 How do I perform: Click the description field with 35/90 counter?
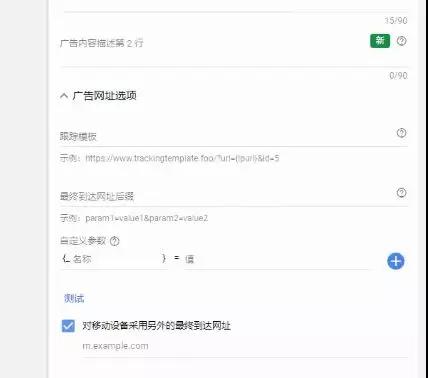pos(235,6)
